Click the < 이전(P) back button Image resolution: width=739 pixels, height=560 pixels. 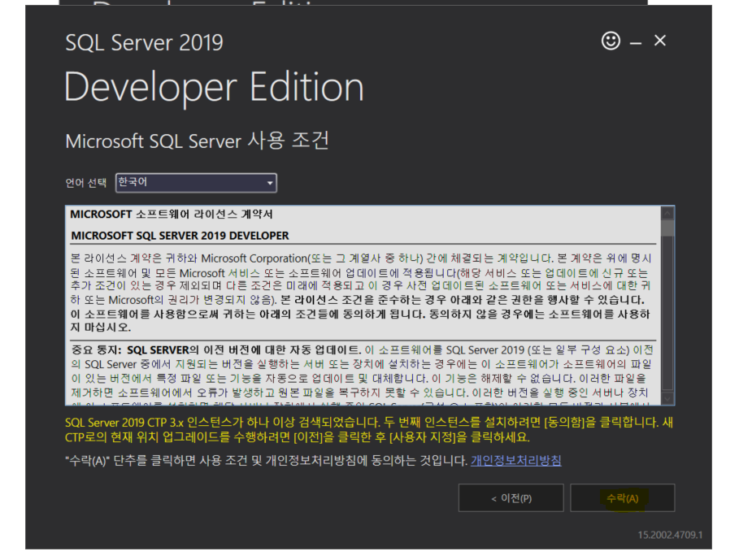[x=511, y=498]
